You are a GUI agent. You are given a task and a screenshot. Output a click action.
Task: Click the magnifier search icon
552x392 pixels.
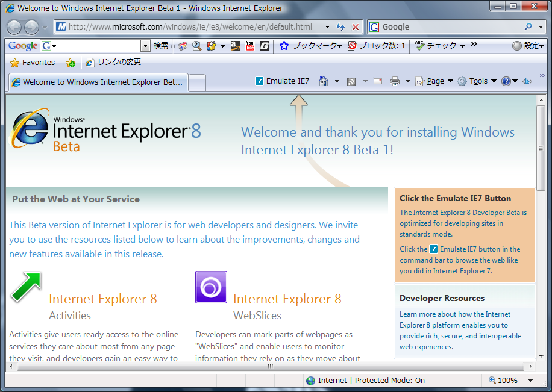528,26
